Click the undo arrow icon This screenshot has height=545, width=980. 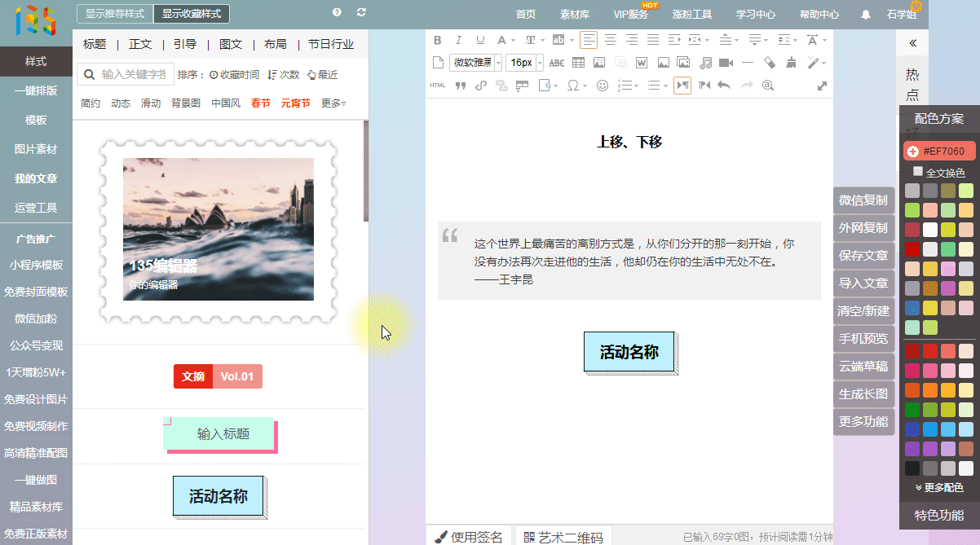pyautogui.click(x=723, y=86)
